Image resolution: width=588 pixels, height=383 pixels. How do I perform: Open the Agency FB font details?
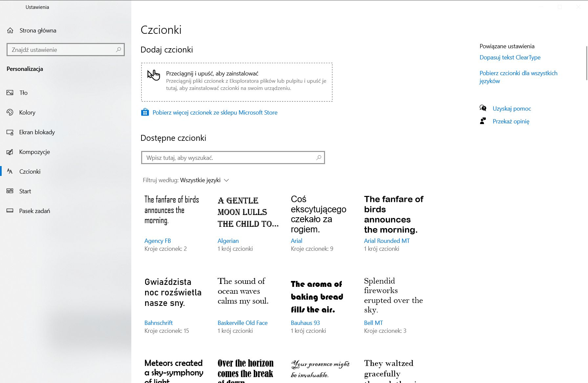point(158,241)
